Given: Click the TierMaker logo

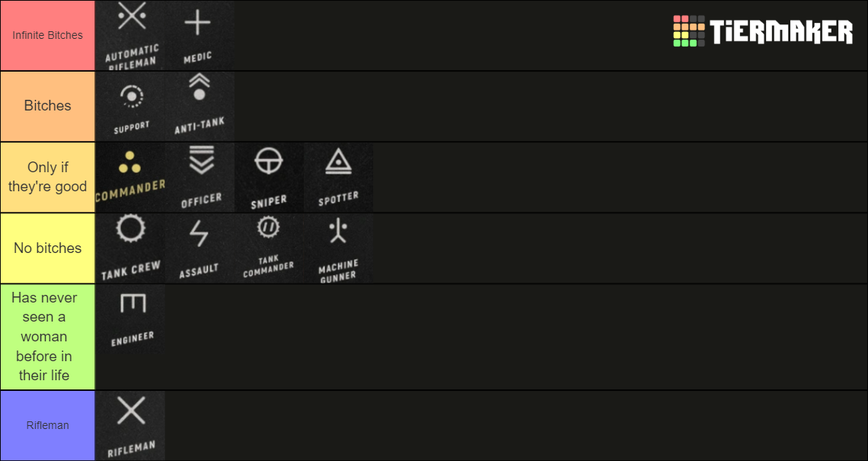Looking at the screenshot, I should [x=764, y=33].
